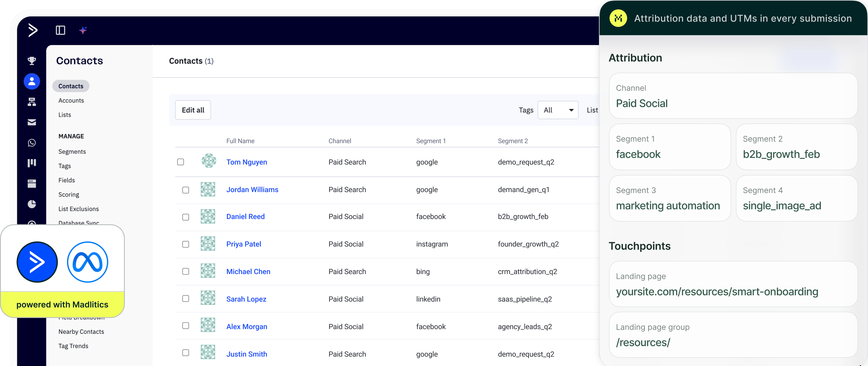The height and width of the screenshot is (366, 868).
Task: Open Priya Patel's contact link
Action: 244,244
